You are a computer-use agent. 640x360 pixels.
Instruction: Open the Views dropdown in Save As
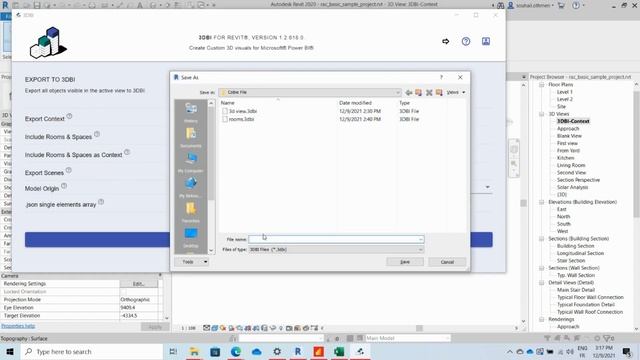pyautogui.click(x=456, y=93)
